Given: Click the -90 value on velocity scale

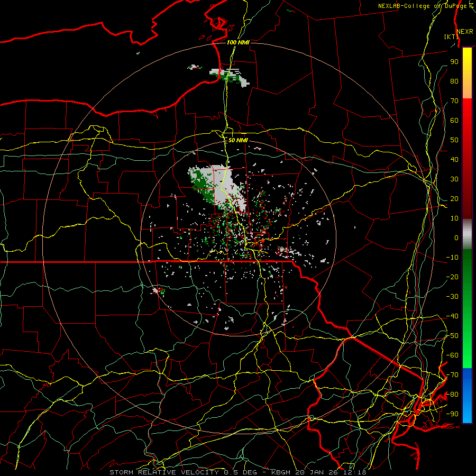Looking at the screenshot, I should (x=452, y=414).
